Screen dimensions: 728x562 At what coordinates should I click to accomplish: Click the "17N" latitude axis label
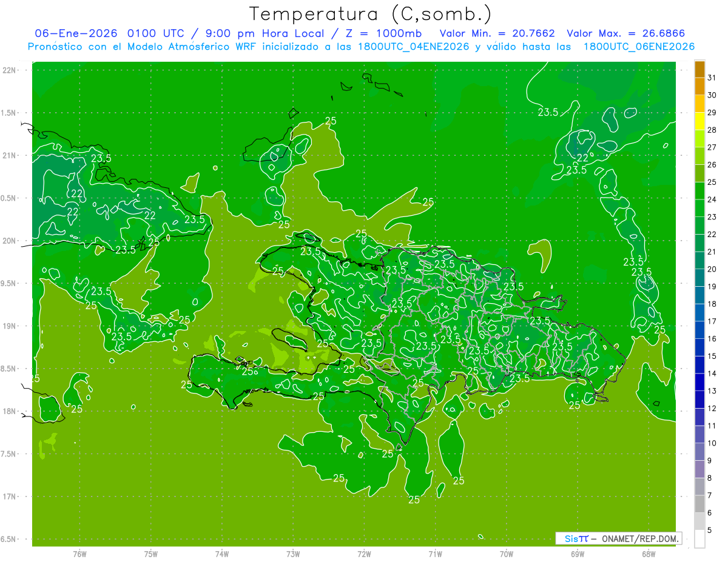[9, 497]
